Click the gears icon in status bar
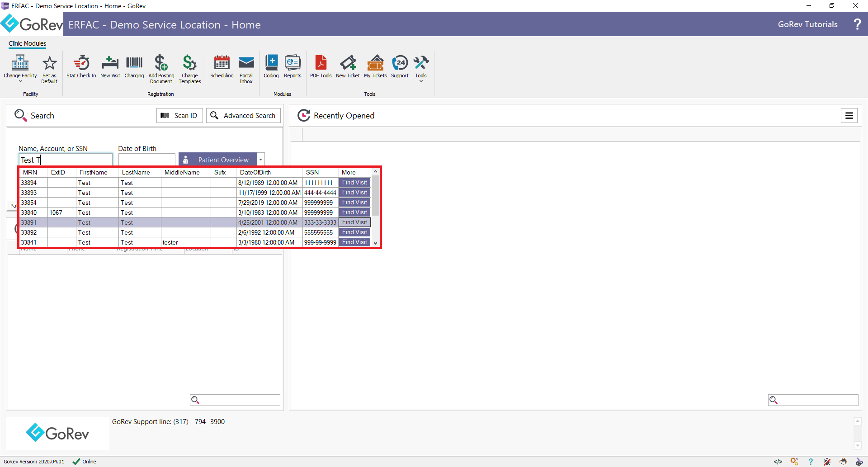The image size is (868, 467). point(794,462)
